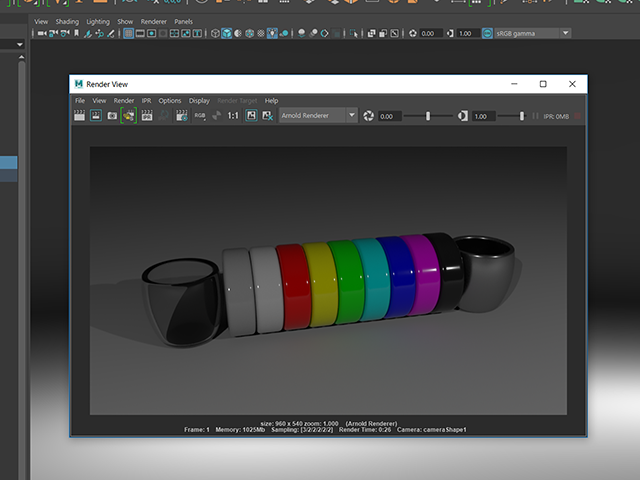This screenshot has height=480, width=640.
Task: Click the Textured checker icon in viewport toolbar
Action: click(x=261, y=33)
